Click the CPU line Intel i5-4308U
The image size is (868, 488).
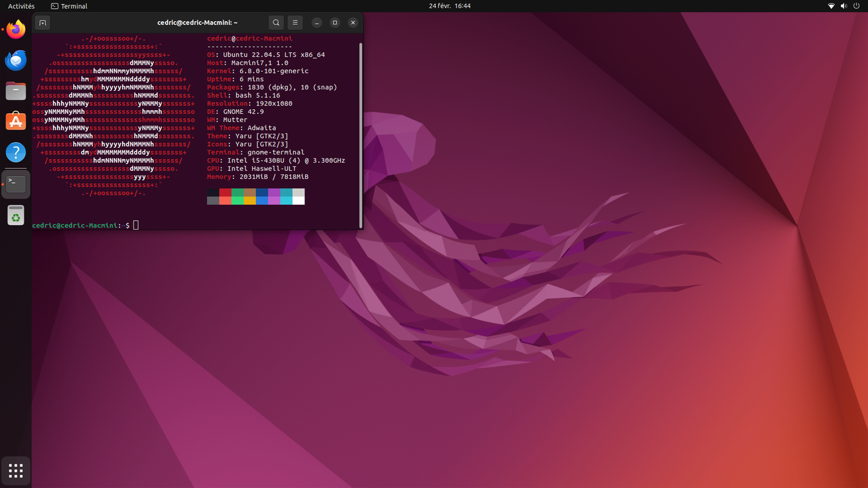[276, 161]
